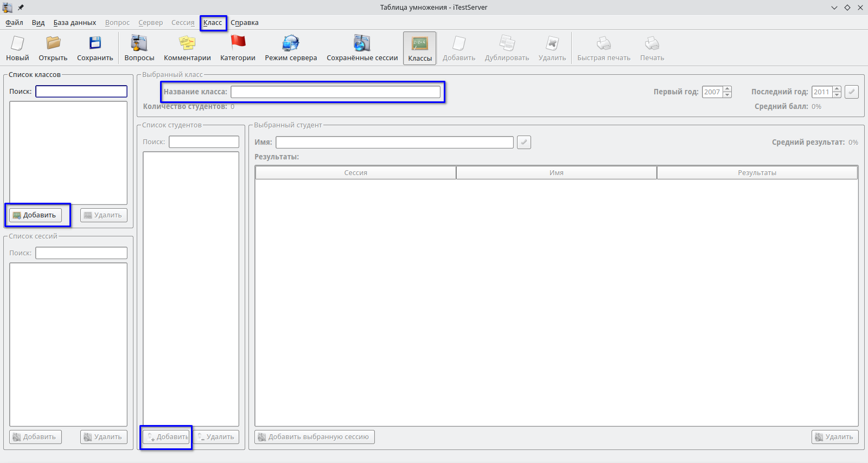Open the База данных menu
This screenshot has height=463, width=868.
click(x=74, y=23)
